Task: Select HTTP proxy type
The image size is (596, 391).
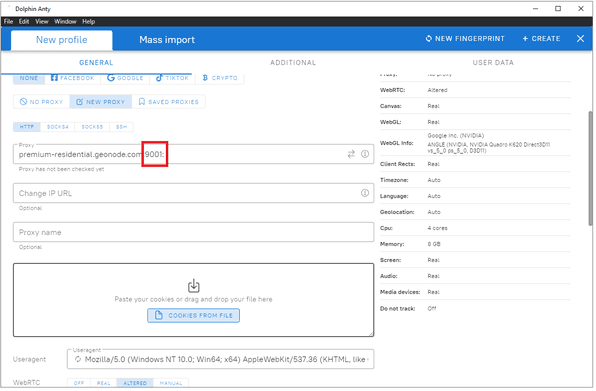Action: [27, 127]
